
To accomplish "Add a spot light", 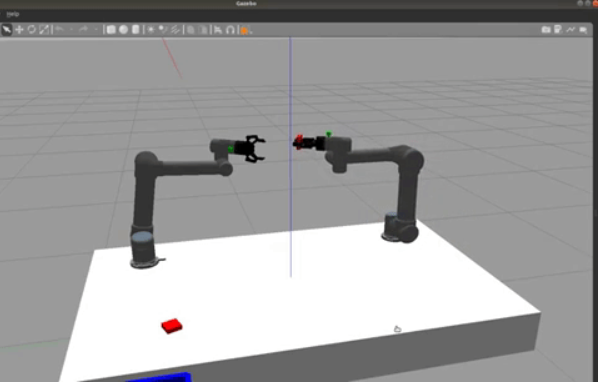I will tap(163, 30).
